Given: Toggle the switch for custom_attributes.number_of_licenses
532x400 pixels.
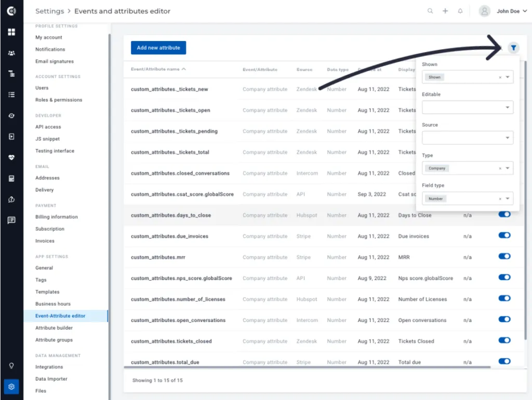Looking at the screenshot, I should click(x=504, y=299).
